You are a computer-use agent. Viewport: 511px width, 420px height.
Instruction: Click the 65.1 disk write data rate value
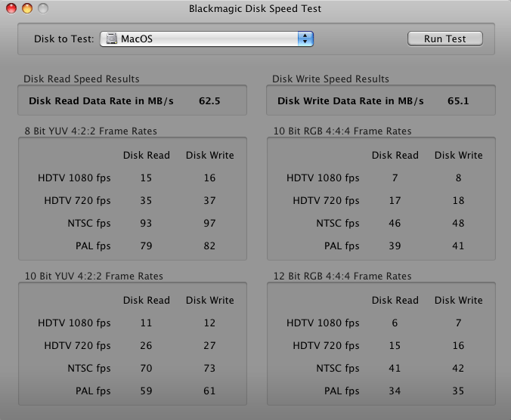pyautogui.click(x=458, y=100)
